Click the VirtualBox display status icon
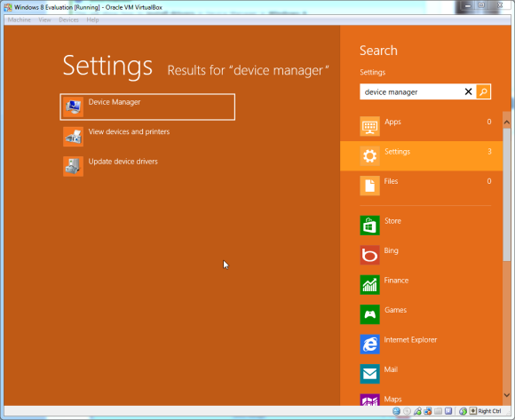Screen dimensions: 515x420 point(448,411)
